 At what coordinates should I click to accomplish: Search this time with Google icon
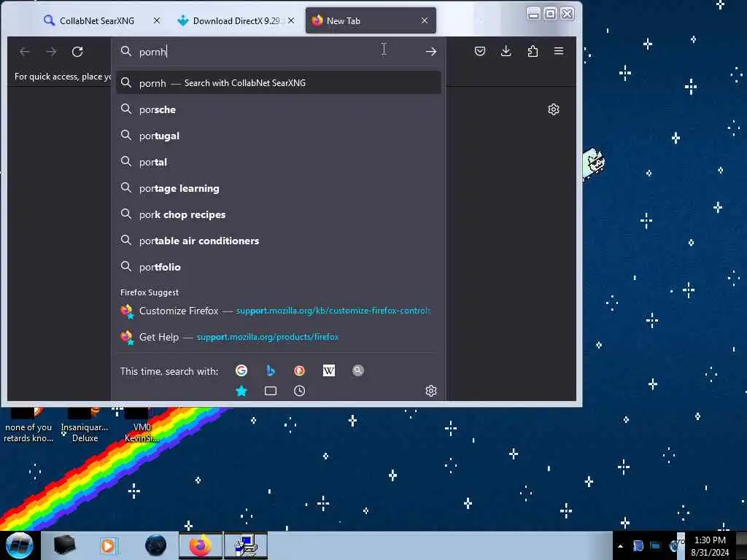pos(241,370)
